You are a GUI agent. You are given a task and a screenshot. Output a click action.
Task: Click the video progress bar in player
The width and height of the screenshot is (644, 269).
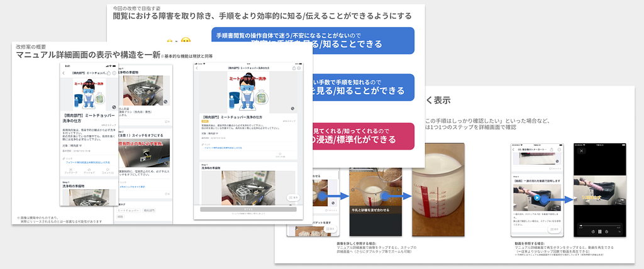pos(599,226)
